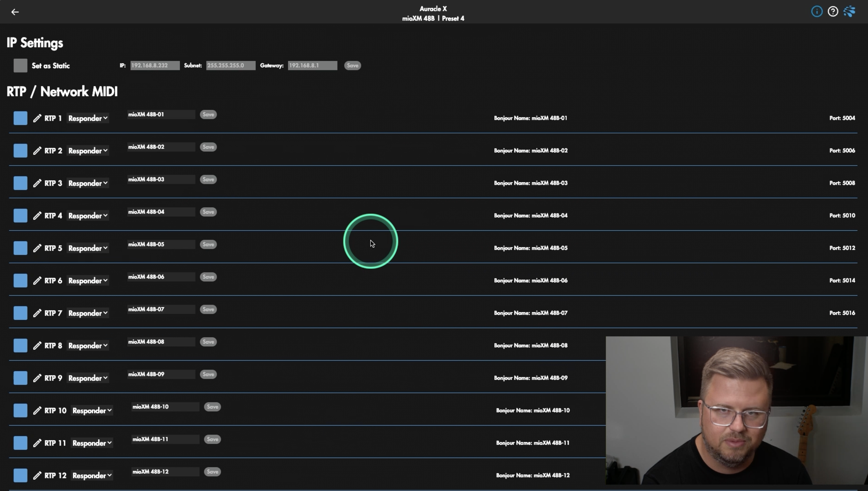Open the info circle icon
The image size is (868, 491).
[x=817, y=11]
